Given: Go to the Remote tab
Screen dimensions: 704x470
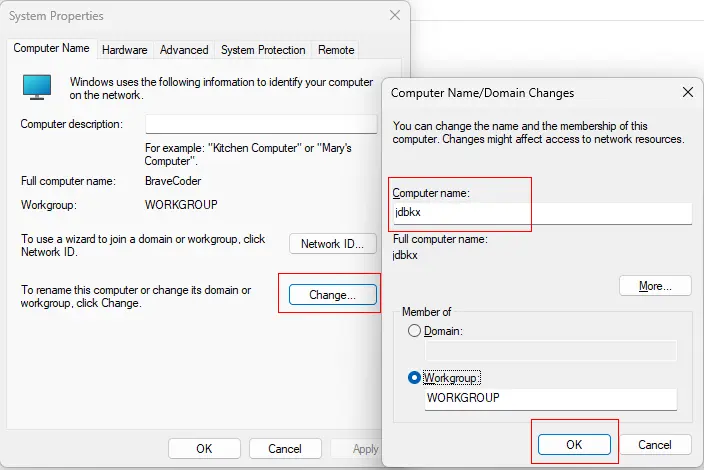Looking at the screenshot, I should tap(336, 50).
